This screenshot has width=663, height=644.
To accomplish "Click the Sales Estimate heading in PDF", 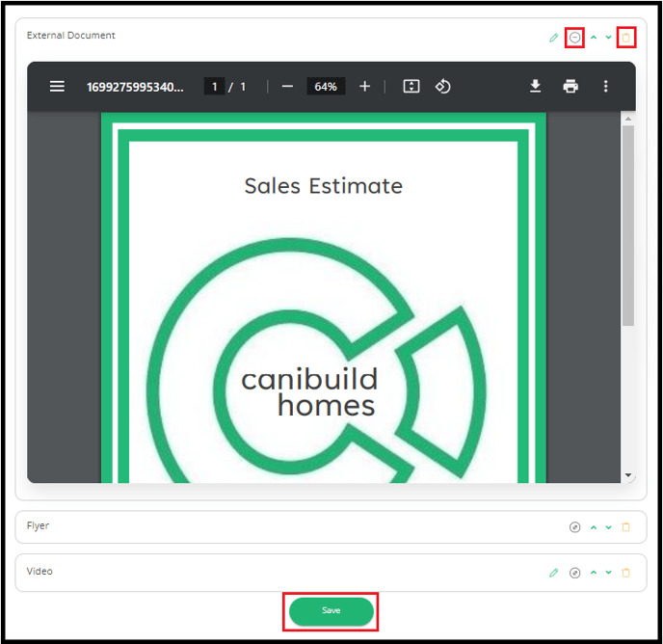I will click(x=324, y=186).
